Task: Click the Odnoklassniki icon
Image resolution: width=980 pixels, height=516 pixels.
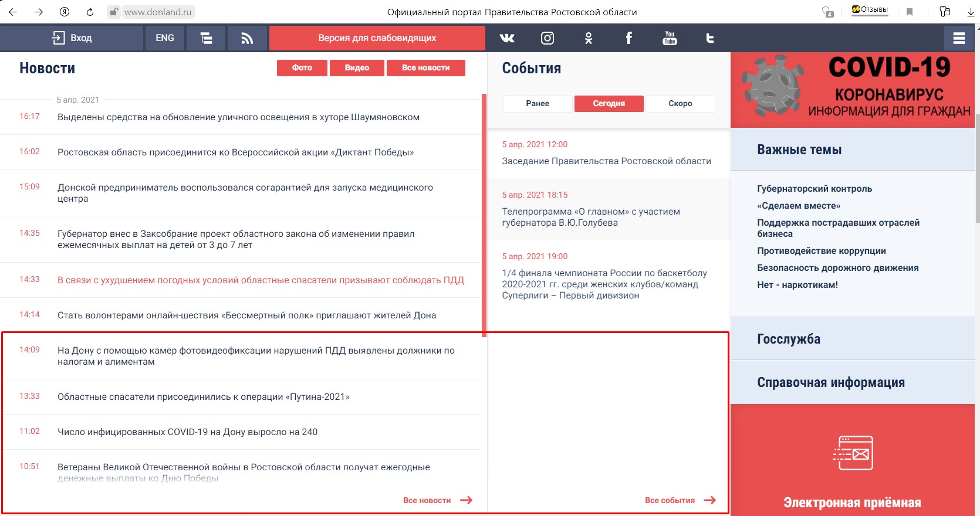Action: click(588, 38)
